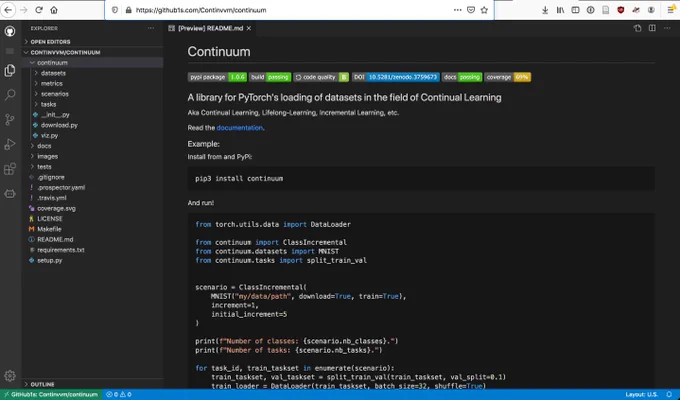This screenshot has width=680, height=400.
Task: Expand the tests folder
Action: 92,167
